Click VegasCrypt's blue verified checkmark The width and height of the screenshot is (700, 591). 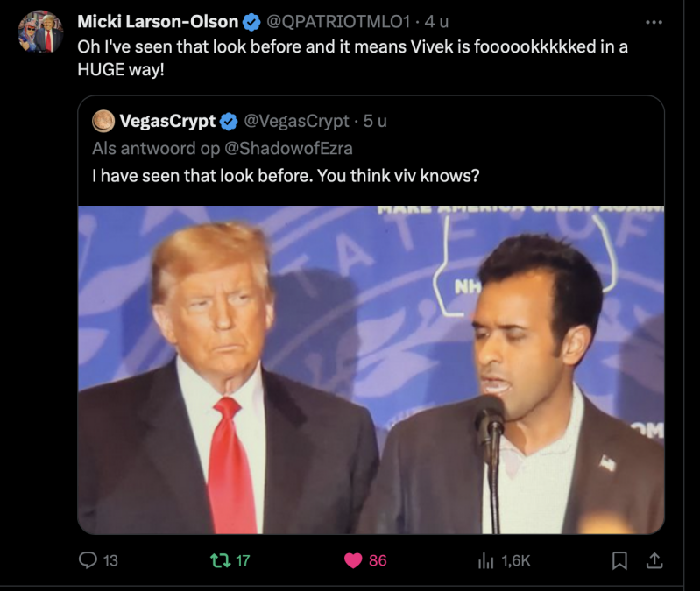point(228,121)
